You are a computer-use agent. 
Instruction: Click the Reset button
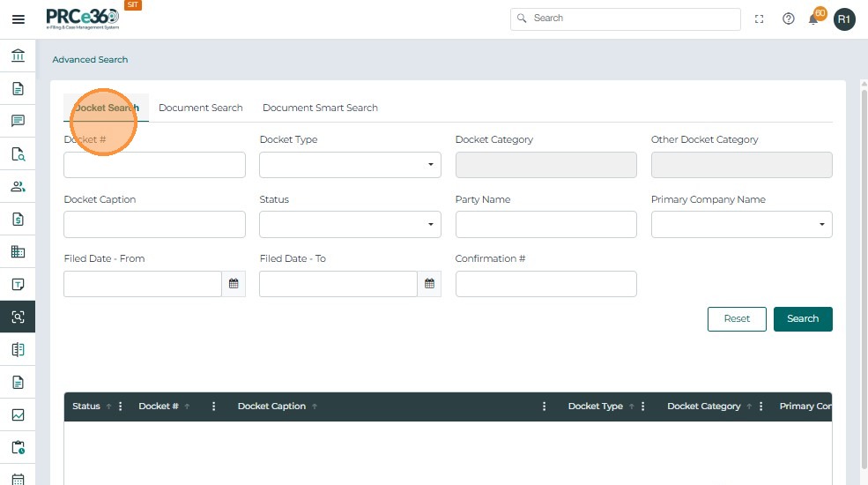737,319
